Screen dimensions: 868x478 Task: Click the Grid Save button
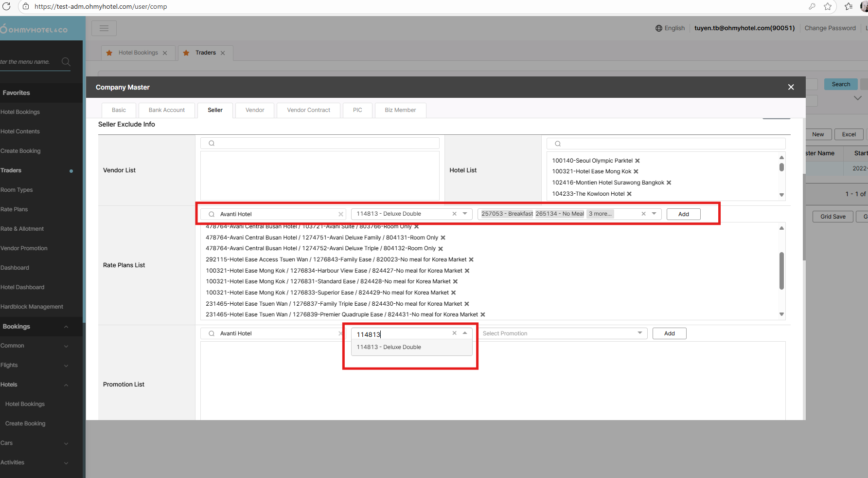point(833,217)
